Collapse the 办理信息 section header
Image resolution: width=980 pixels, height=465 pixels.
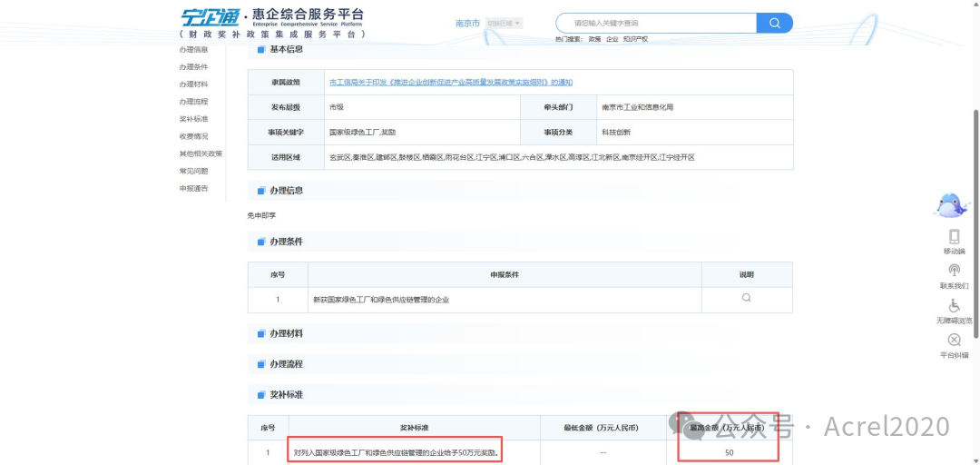[x=521, y=190]
